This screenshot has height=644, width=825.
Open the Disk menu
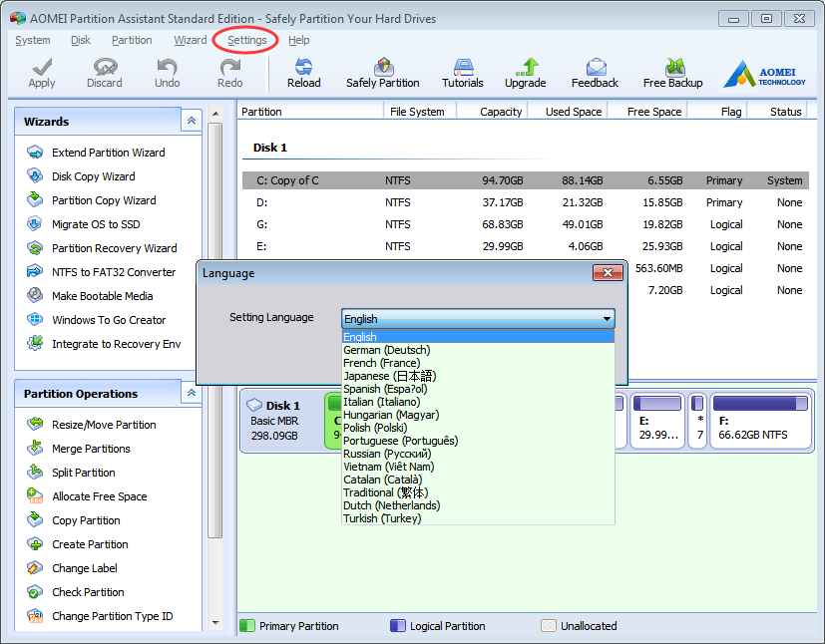click(x=81, y=40)
